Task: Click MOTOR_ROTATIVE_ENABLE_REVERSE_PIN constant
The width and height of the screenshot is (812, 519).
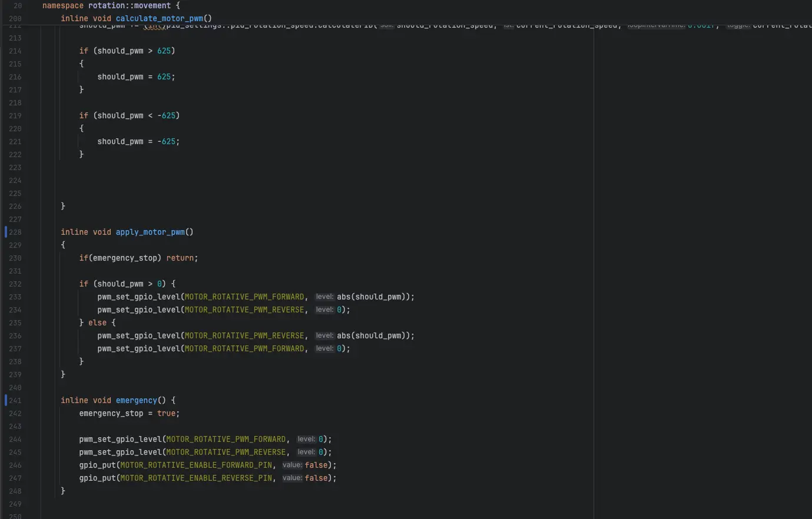Action: point(196,478)
